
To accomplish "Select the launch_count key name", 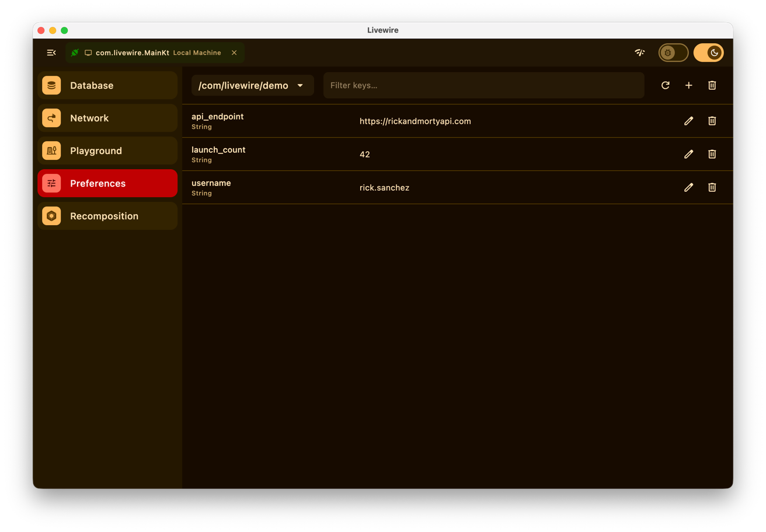I will pos(218,150).
